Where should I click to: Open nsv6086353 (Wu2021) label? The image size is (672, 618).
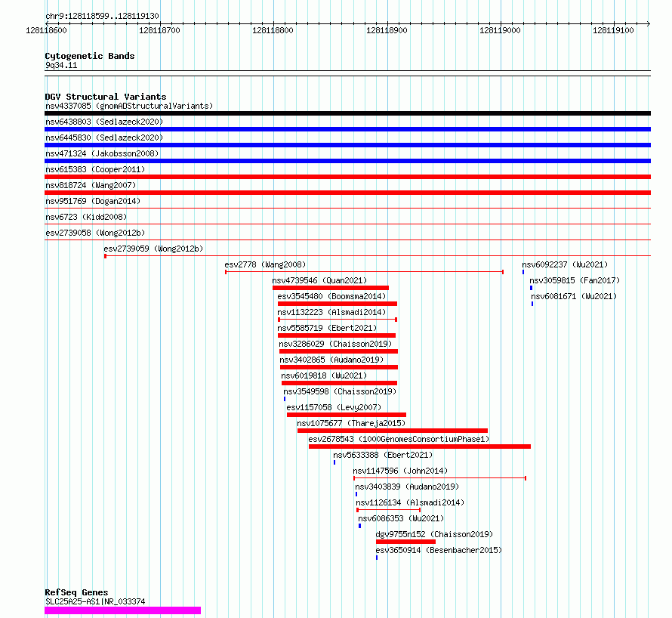pyautogui.click(x=401, y=518)
